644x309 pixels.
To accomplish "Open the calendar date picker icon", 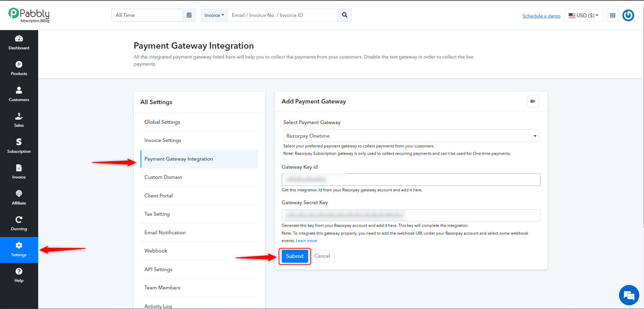I will click(x=189, y=15).
